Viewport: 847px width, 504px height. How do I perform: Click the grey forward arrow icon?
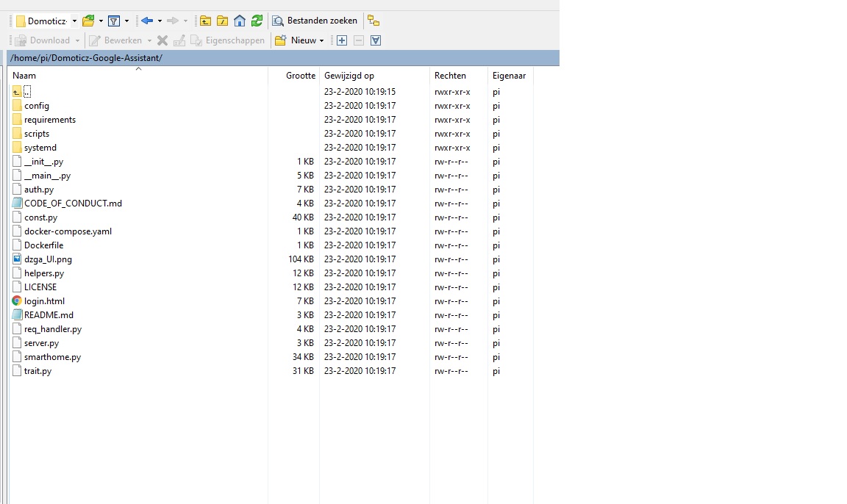(173, 21)
